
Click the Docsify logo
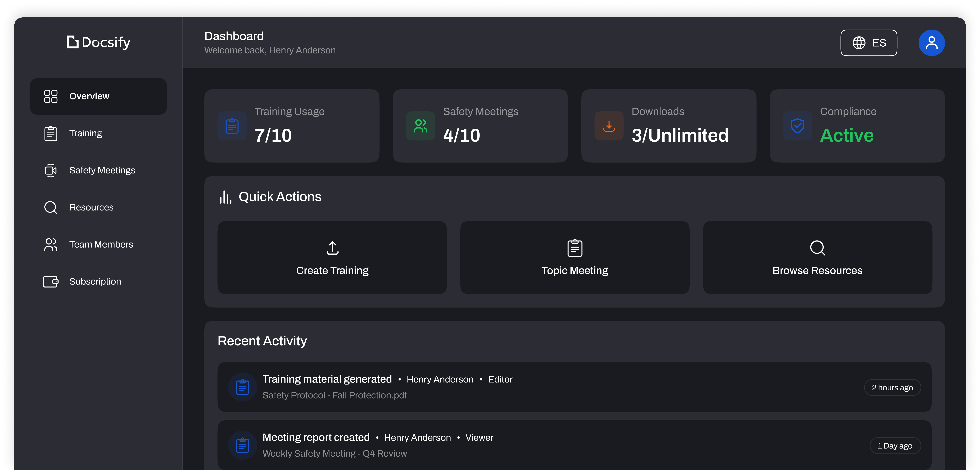(x=99, y=42)
